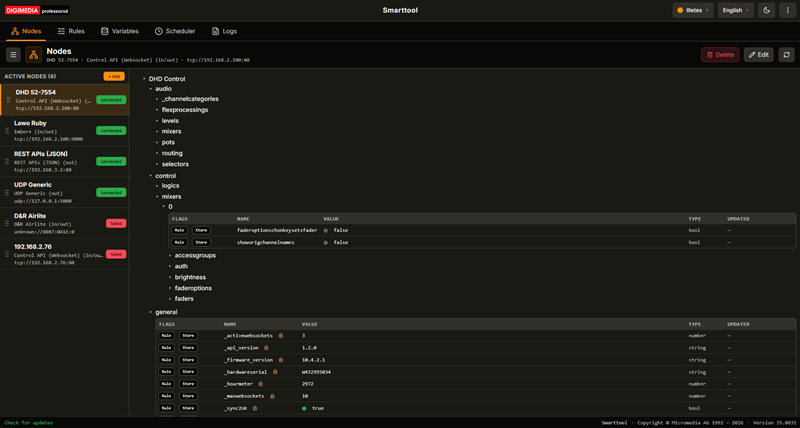Toggle Rule flag for _sync2ok
Viewport: 800px width, 428px height.
(166, 408)
